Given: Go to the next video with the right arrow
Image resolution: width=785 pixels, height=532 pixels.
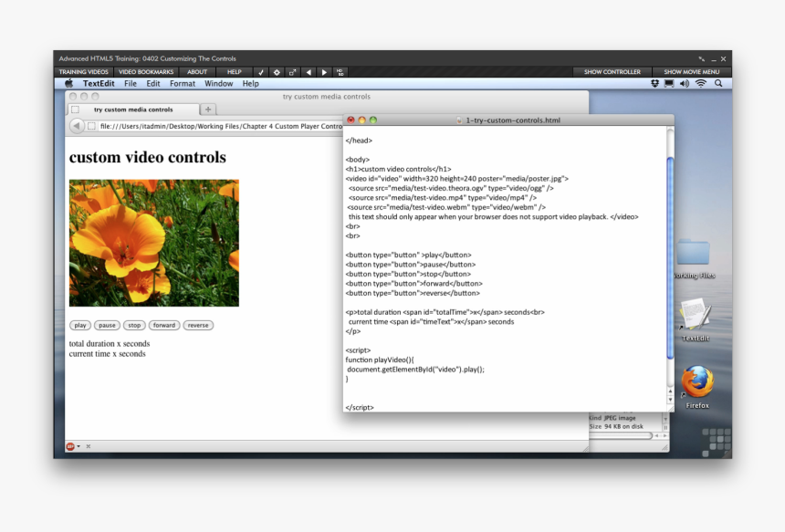Looking at the screenshot, I should pos(324,72).
